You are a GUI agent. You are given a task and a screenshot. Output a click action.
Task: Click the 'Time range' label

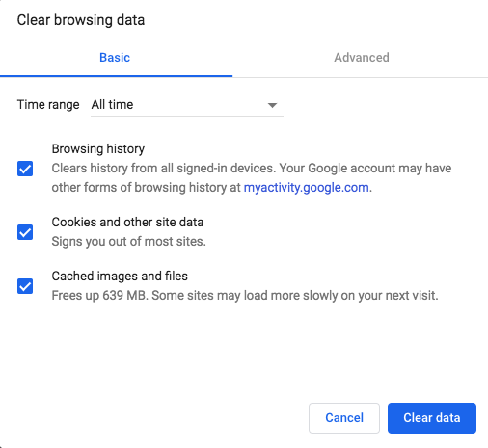coord(48,105)
